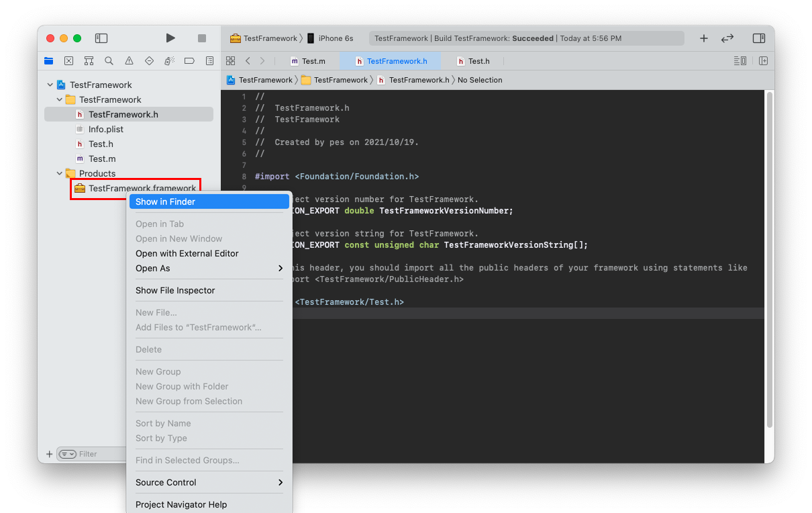Go forward with the editor's right chevron
The height and width of the screenshot is (513, 812).
(262, 61)
